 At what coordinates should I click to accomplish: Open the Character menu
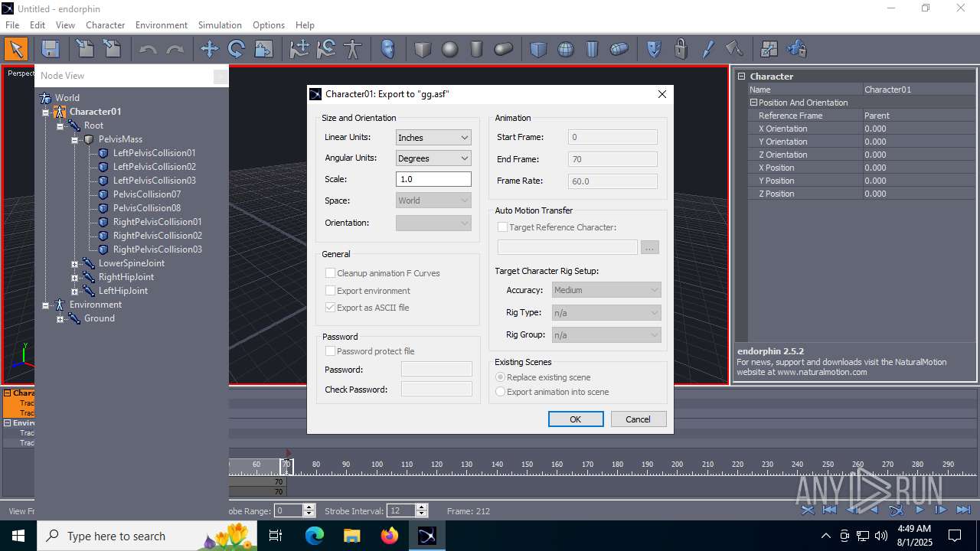click(x=105, y=25)
